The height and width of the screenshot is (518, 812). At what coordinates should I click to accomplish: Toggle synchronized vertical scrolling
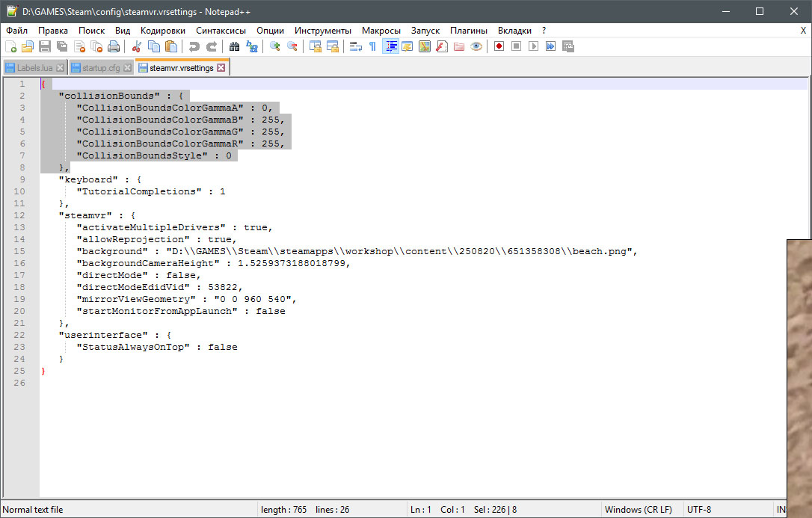click(x=316, y=46)
